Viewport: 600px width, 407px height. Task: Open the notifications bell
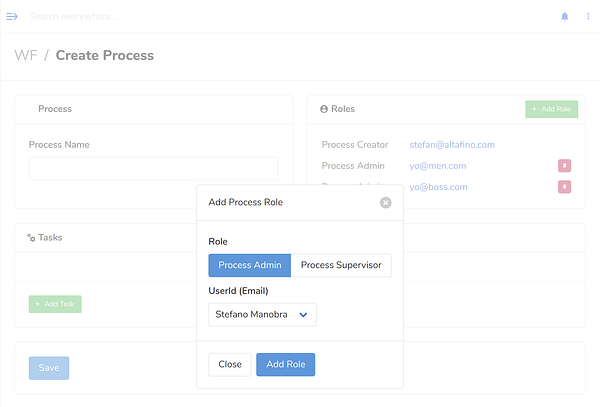(x=565, y=17)
